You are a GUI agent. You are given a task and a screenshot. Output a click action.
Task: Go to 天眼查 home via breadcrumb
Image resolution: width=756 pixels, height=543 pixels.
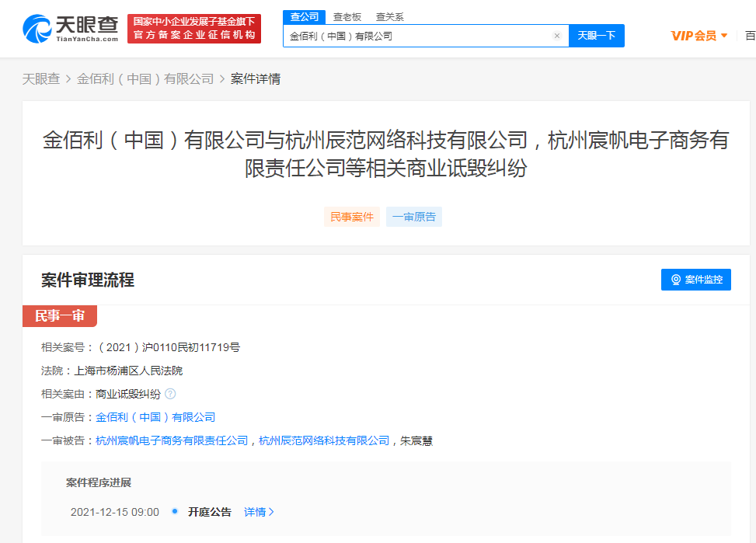[40, 78]
